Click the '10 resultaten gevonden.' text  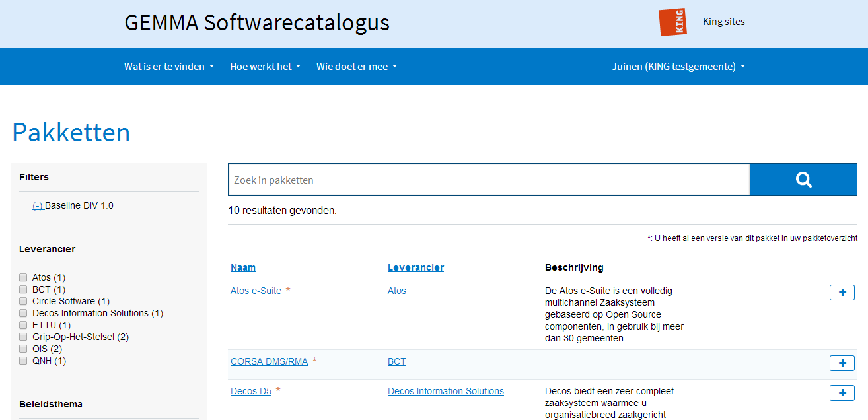pos(282,211)
